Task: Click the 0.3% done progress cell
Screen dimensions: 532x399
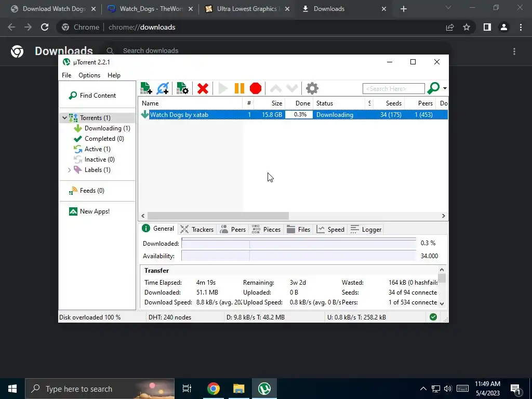Action: (x=299, y=115)
